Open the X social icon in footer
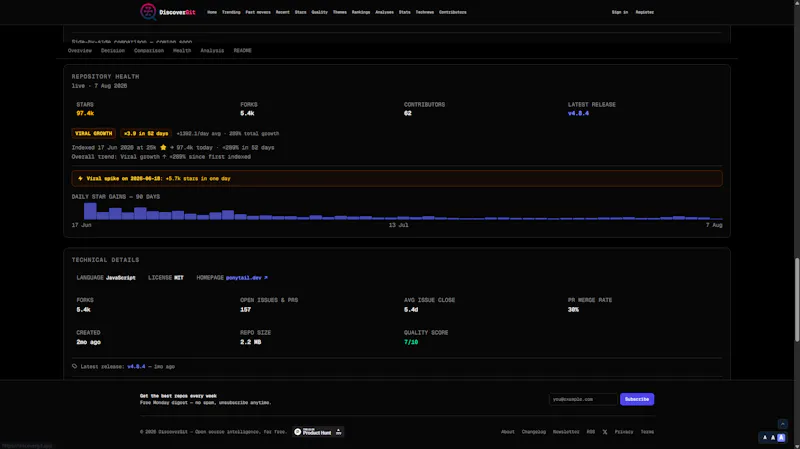This screenshot has width=800, height=449. tap(605, 432)
